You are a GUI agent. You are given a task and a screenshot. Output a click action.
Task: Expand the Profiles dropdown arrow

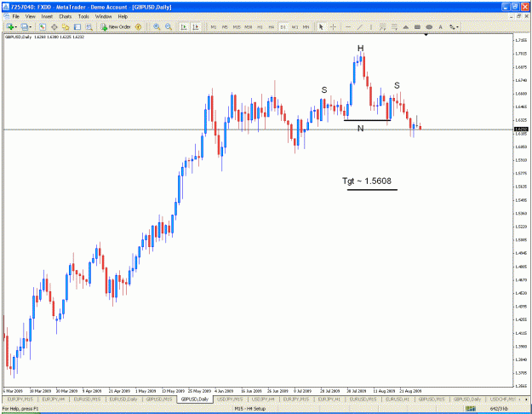(x=31, y=27)
